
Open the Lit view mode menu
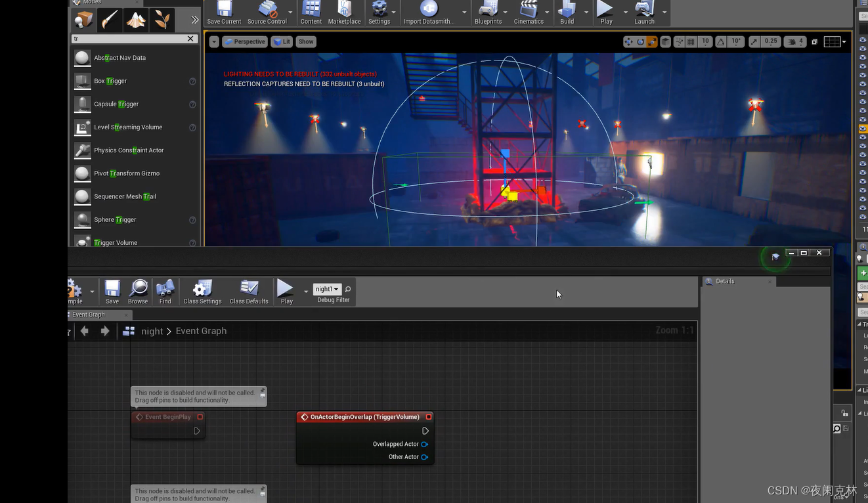coord(282,41)
